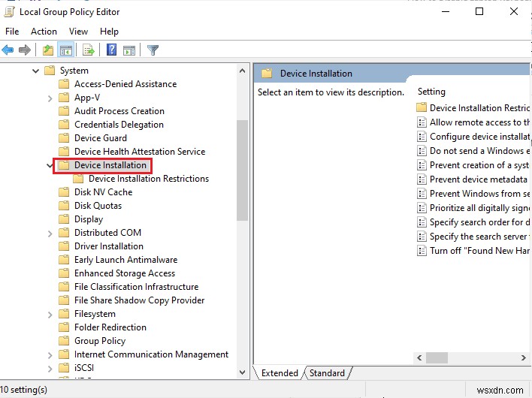532x398 pixels.
Task: Click the Export List toolbar icon
Action: (89, 50)
